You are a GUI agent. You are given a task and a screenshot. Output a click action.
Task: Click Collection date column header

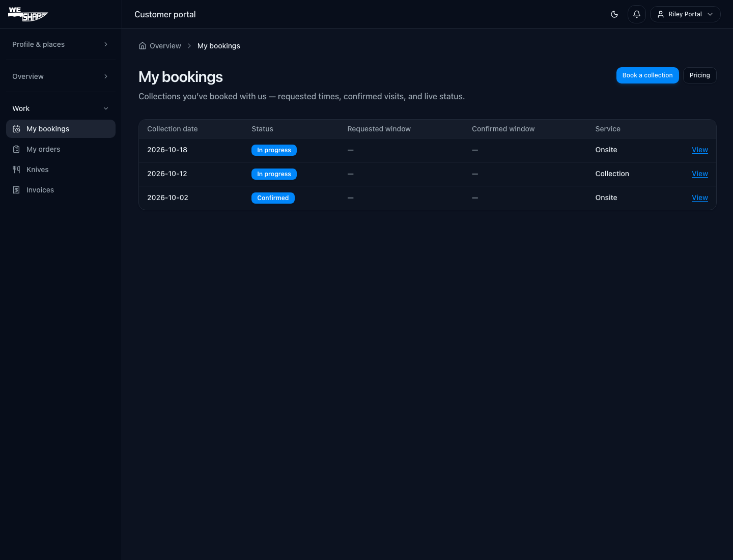tap(173, 129)
